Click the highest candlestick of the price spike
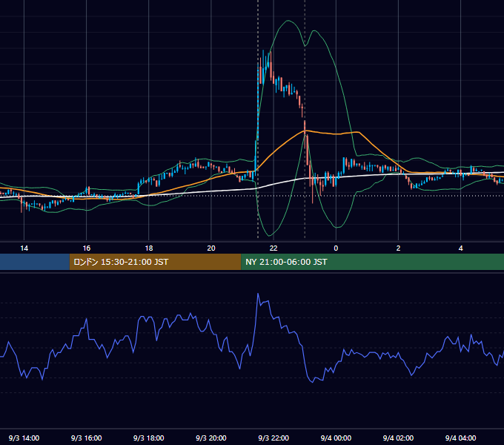The width and height of the screenshot is (504, 445). tap(263, 66)
